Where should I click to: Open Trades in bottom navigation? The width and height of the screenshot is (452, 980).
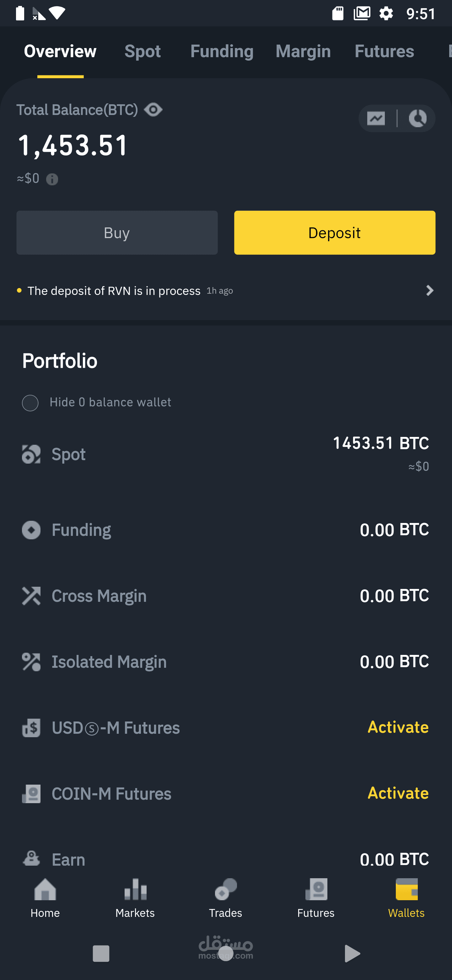(225, 898)
